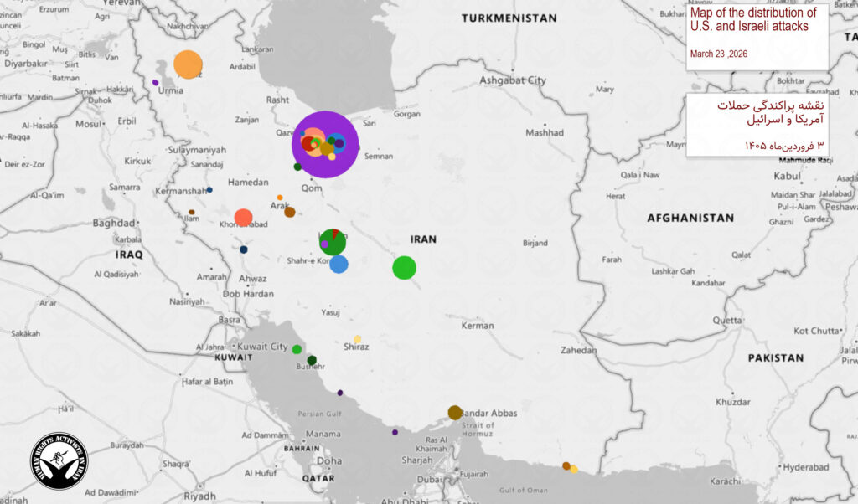Select the March 23, 2026 date text
The width and height of the screenshot is (858, 504).
[x=718, y=54]
